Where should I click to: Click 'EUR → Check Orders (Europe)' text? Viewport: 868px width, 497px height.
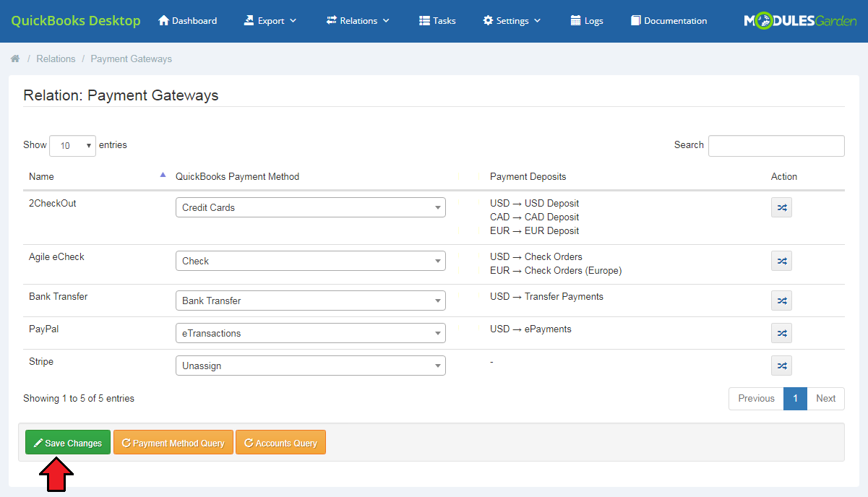pyautogui.click(x=556, y=270)
